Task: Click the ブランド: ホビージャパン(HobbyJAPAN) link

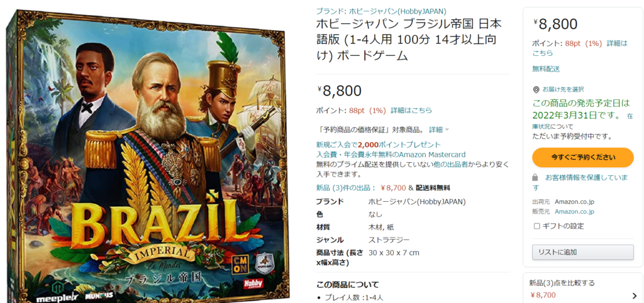Action: (x=381, y=11)
